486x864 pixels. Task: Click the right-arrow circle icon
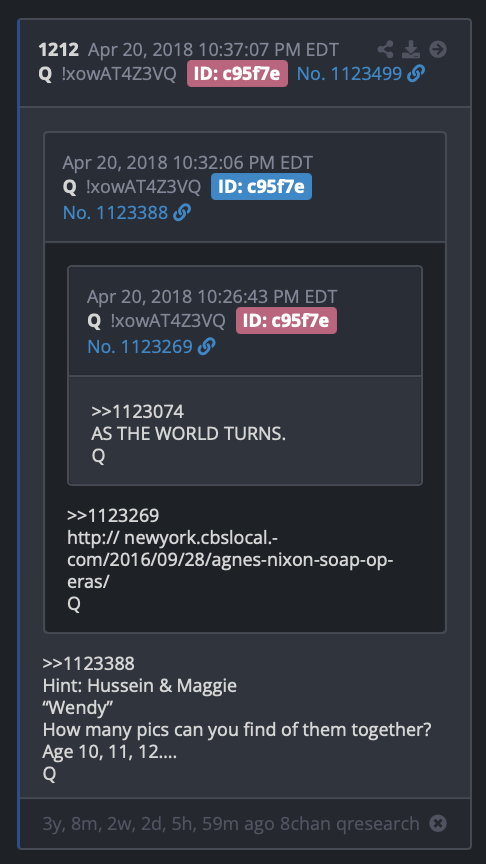pyautogui.click(x=438, y=50)
